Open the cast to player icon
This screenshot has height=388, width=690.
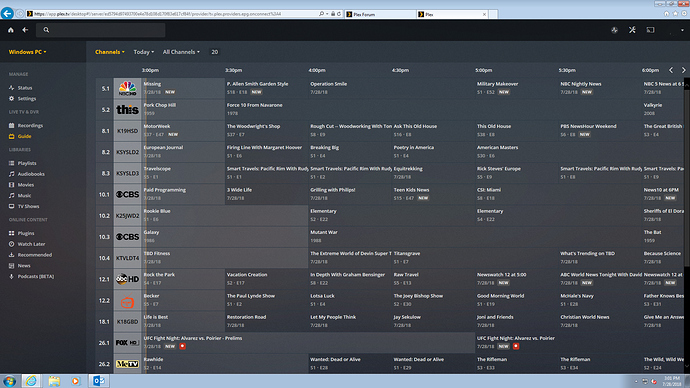[650, 30]
